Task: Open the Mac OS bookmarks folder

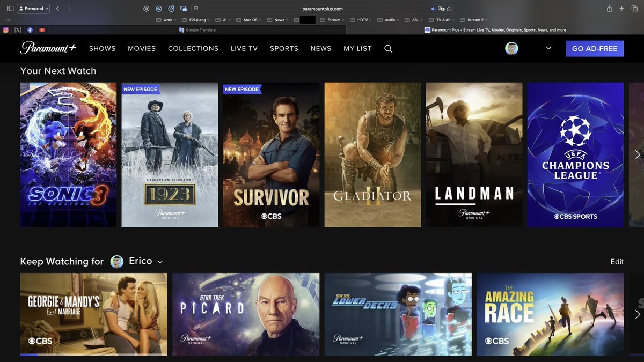Action: tap(248, 20)
